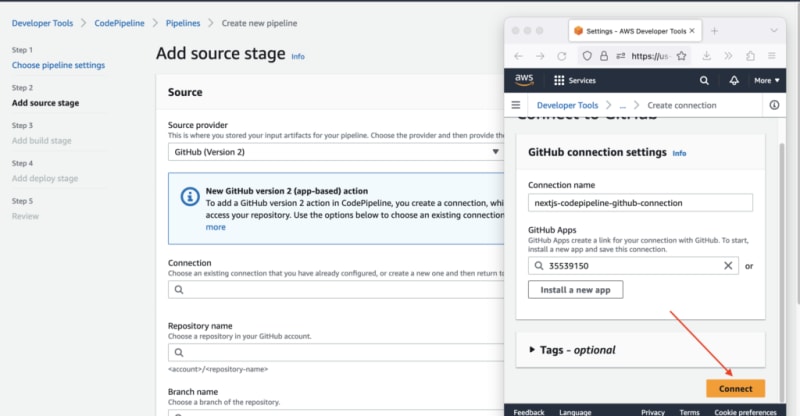
Task: Click Feedback in popup footer
Action: tap(529, 411)
